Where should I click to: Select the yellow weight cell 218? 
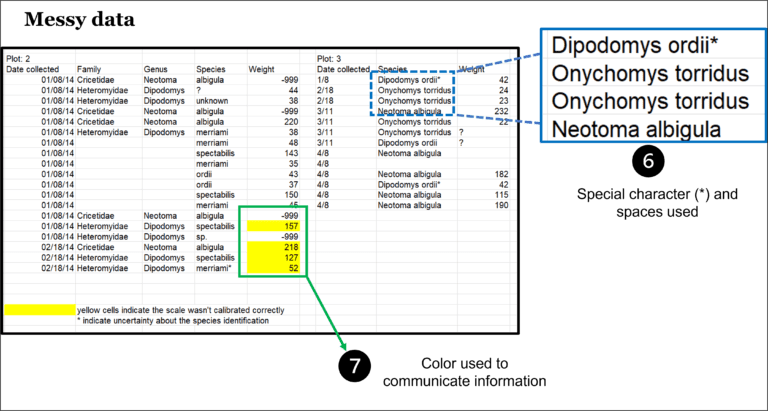(273, 247)
